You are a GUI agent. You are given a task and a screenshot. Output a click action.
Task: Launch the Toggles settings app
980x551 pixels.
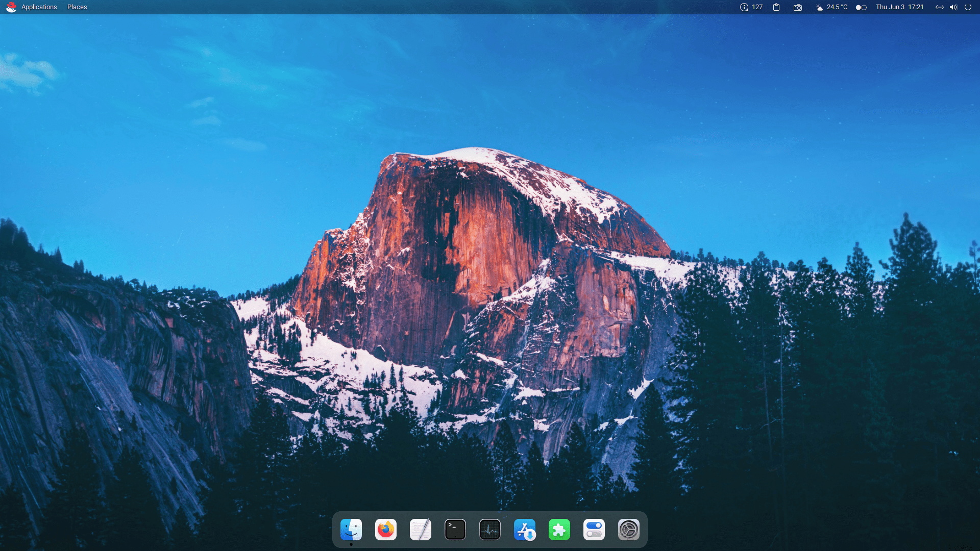594,530
